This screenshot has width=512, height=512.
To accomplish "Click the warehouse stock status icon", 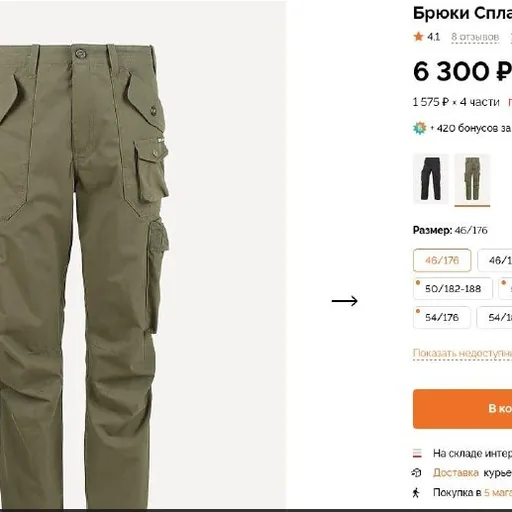I will coord(417,453).
